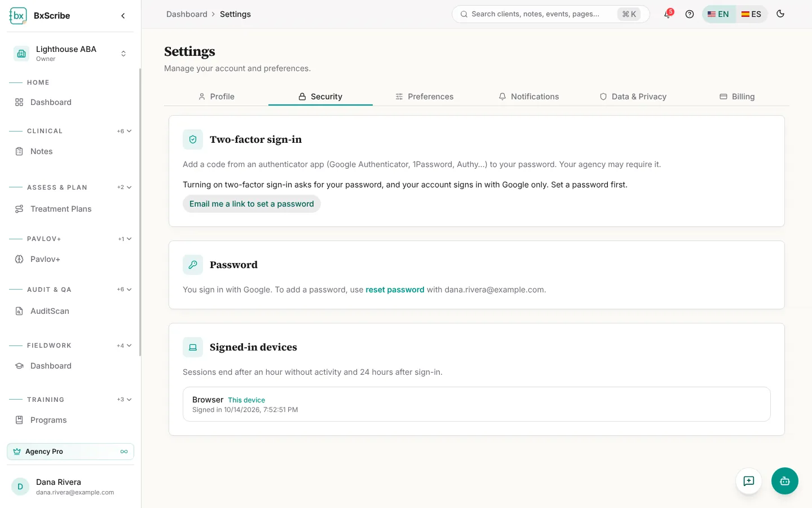This screenshot has height=508, width=812.
Task: Open the help question mark icon
Action: [x=689, y=14]
